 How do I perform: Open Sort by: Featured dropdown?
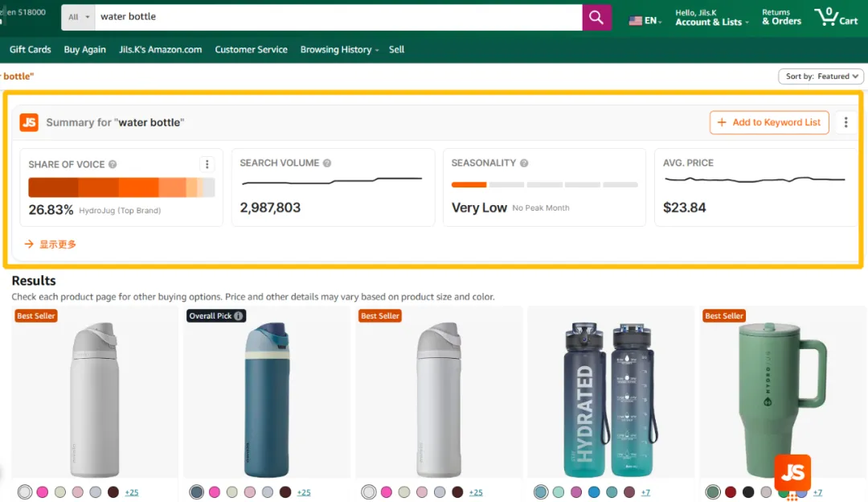click(x=821, y=76)
